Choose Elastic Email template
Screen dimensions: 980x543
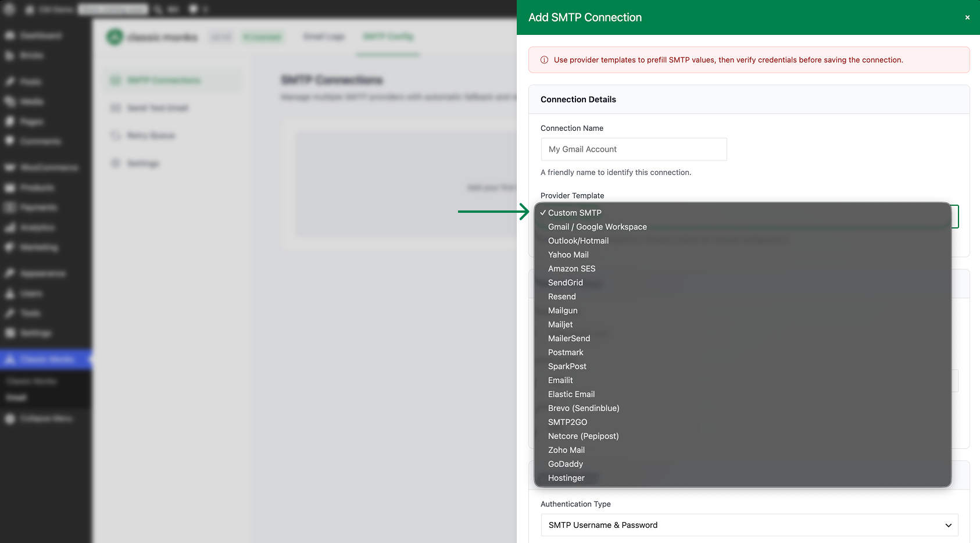click(742, 394)
